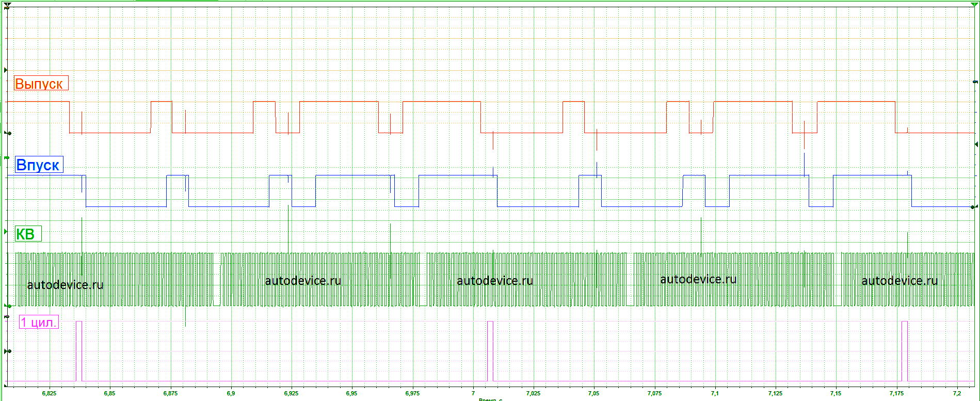Click the 7,15 time axis value
The height and width of the screenshot is (401, 980).
click(836, 394)
